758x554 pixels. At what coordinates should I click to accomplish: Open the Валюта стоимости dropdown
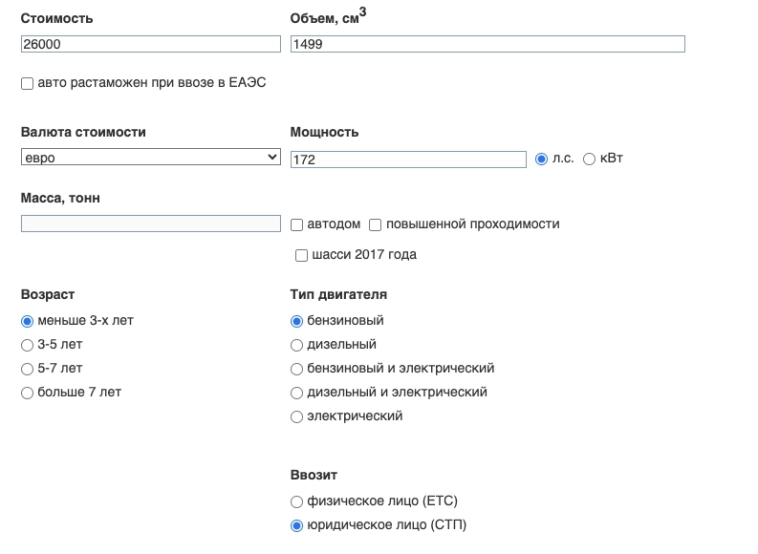point(150,158)
